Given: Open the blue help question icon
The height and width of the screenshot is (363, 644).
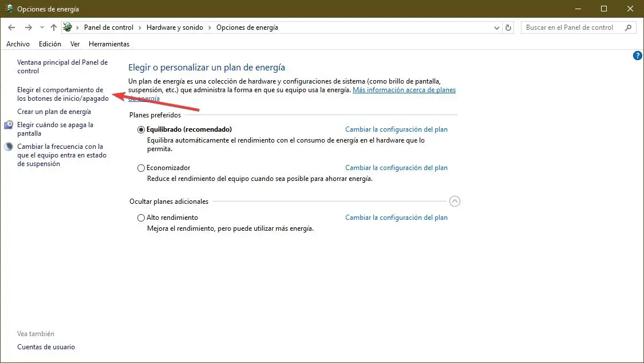Looking at the screenshot, I should 637,56.
